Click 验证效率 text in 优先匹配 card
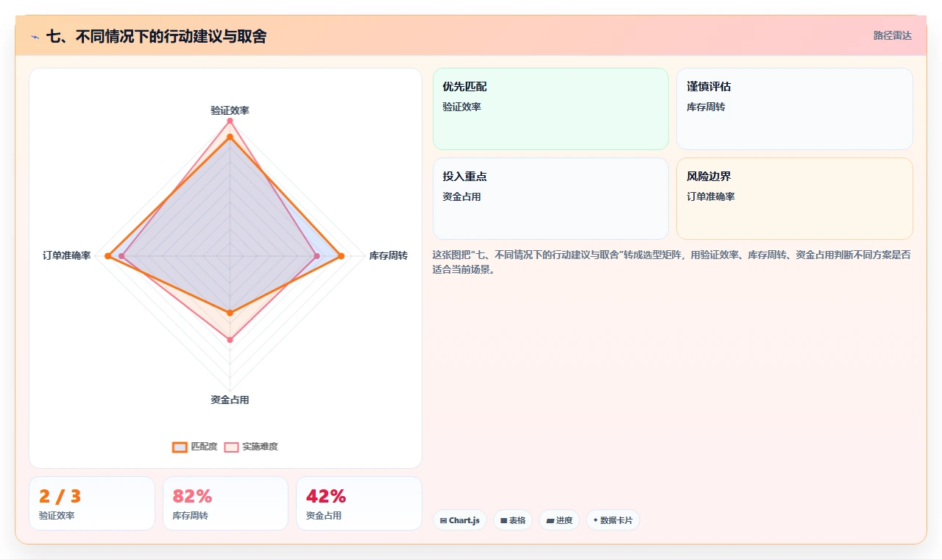942x560 pixels. click(x=461, y=107)
